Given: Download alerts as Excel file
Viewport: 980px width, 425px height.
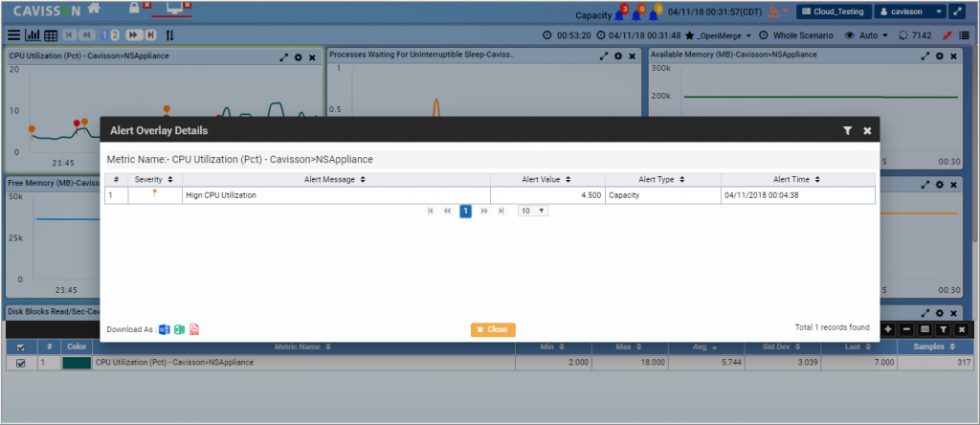Looking at the screenshot, I should tap(179, 329).
